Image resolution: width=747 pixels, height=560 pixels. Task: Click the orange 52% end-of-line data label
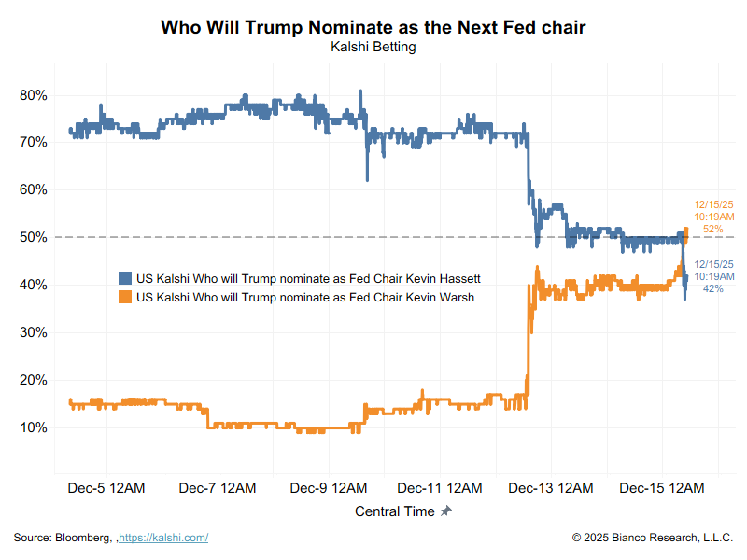coord(713,229)
